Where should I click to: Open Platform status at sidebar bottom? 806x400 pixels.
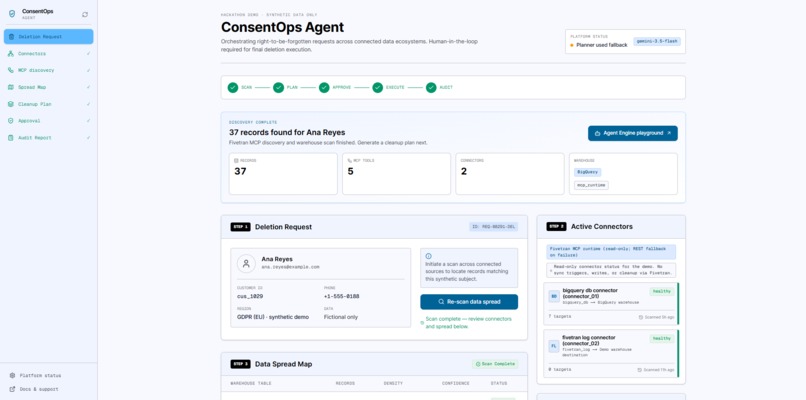(x=40, y=375)
